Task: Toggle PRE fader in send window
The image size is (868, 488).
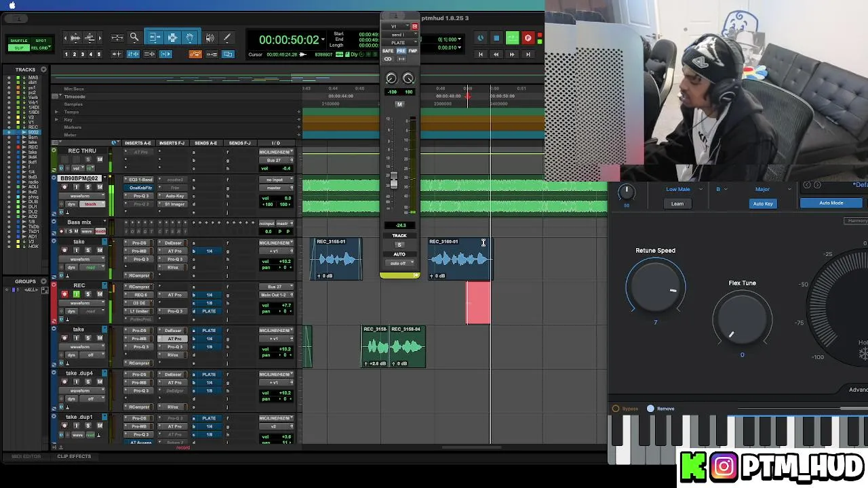Action: [x=401, y=52]
